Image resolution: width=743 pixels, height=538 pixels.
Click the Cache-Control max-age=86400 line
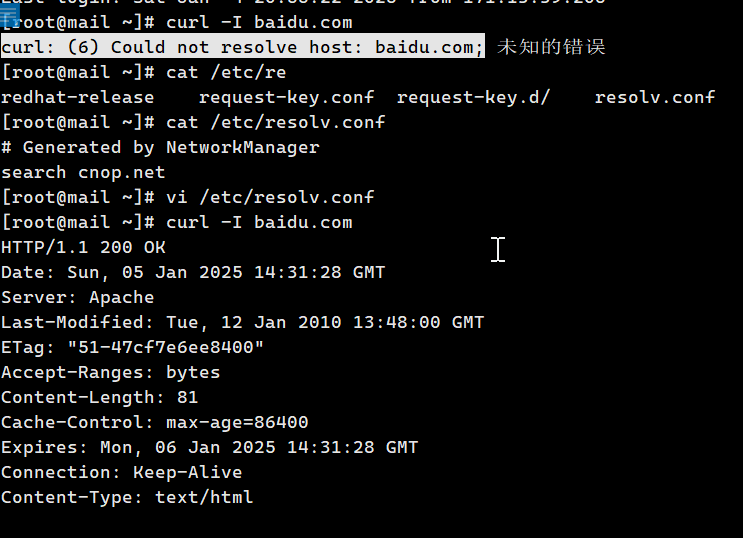[154, 422]
